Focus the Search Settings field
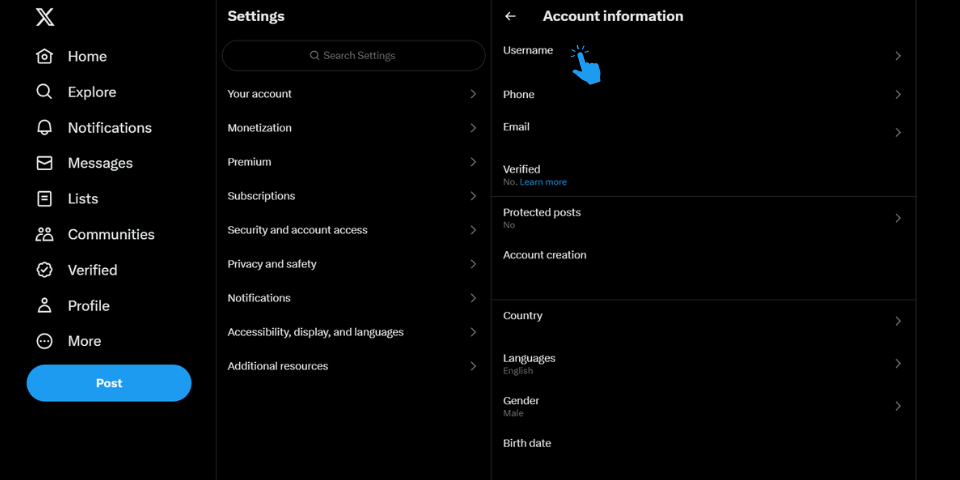This screenshot has width=960, height=480. (x=353, y=55)
